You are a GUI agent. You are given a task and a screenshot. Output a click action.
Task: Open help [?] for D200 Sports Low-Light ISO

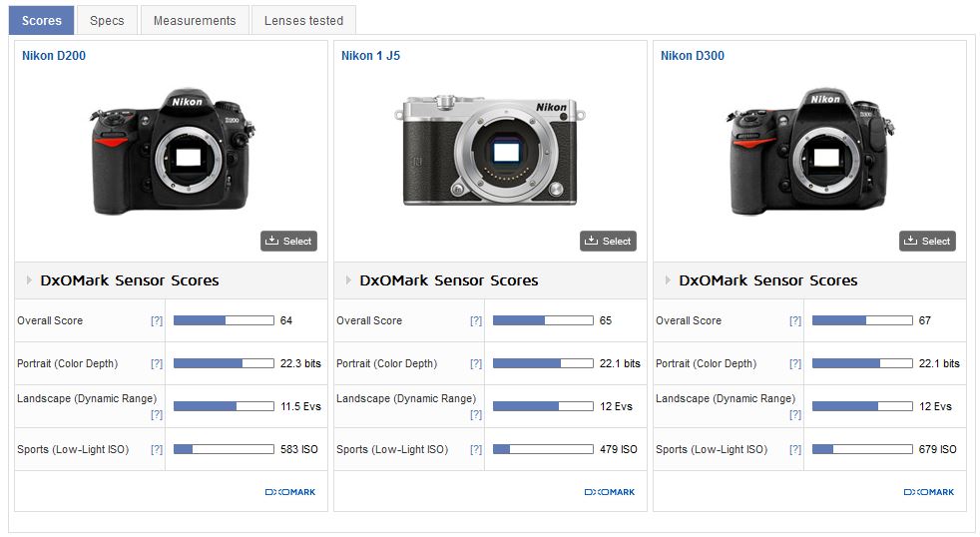point(157,449)
